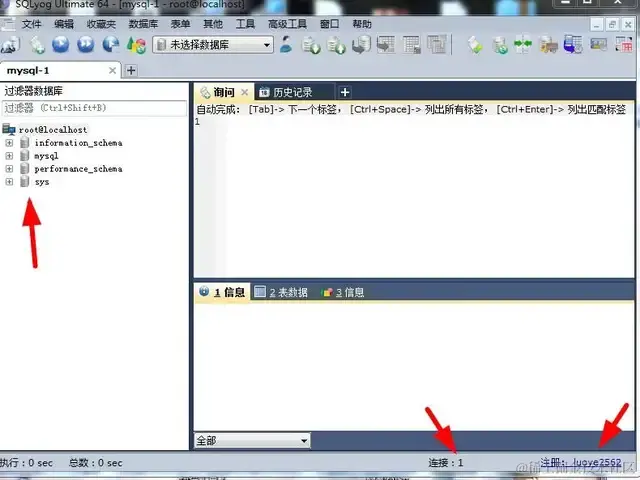
Task: Click the opposing green arrows sync icon
Action: point(523,44)
